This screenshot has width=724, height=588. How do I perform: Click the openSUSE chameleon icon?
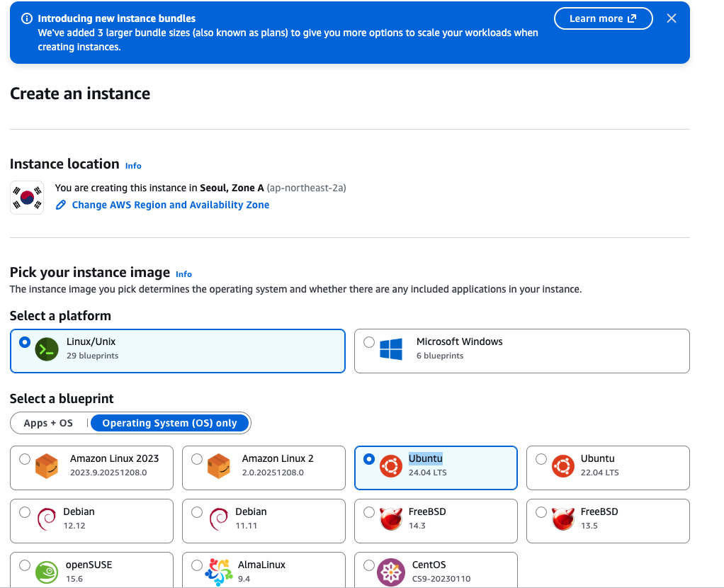coord(47,572)
